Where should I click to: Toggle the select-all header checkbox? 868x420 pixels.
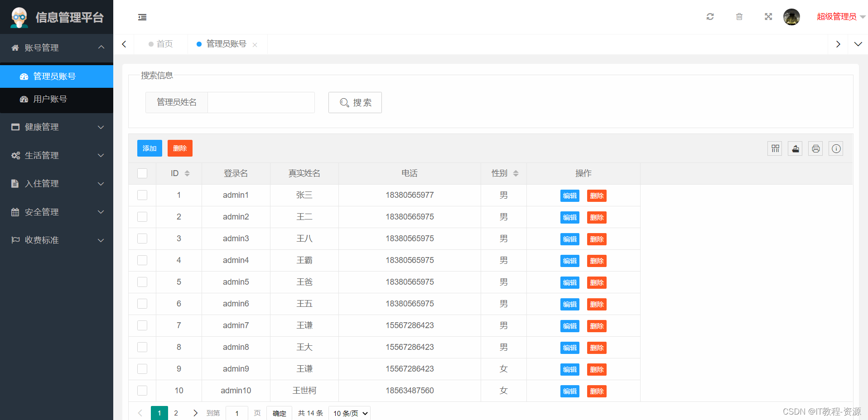(142, 173)
